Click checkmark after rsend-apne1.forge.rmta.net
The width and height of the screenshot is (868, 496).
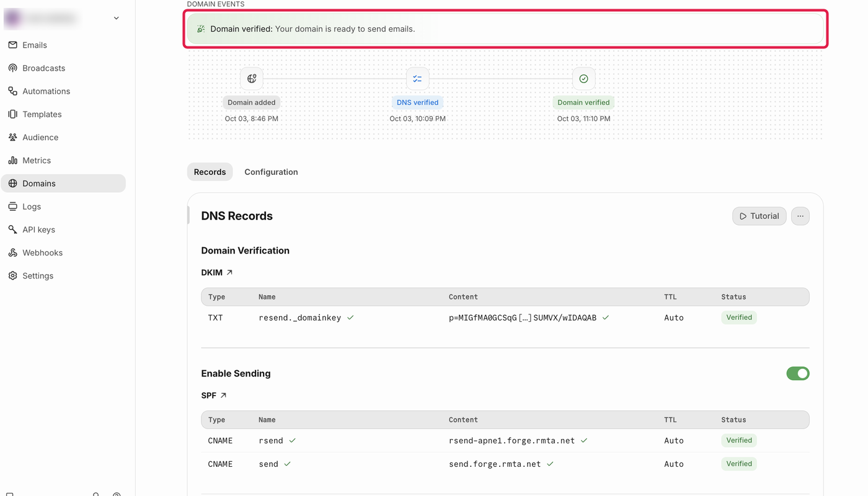(584, 440)
